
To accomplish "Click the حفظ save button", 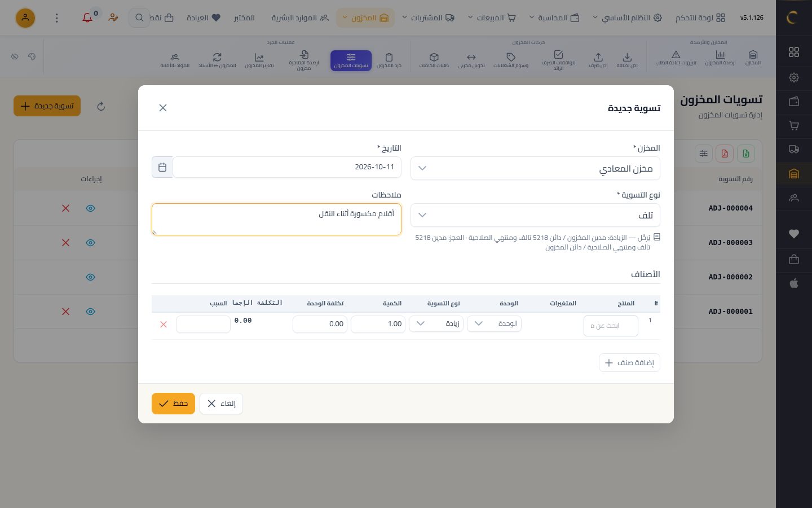I will (173, 404).
